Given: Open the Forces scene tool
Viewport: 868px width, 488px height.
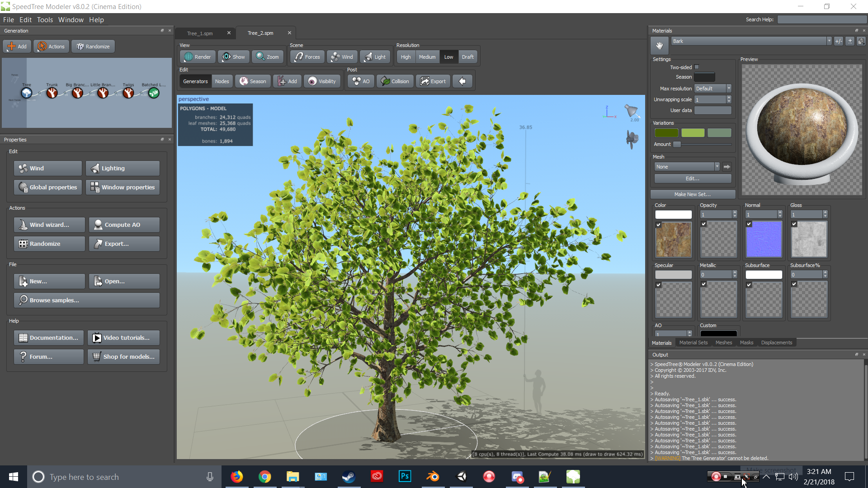Looking at the screenshot, I should (x=307, y=57).
